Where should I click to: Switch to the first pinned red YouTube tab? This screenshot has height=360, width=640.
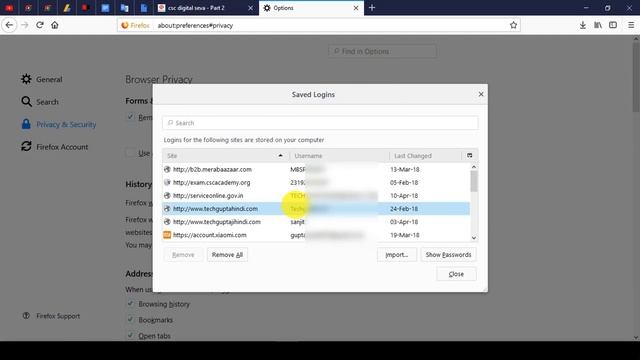(9, 8)
